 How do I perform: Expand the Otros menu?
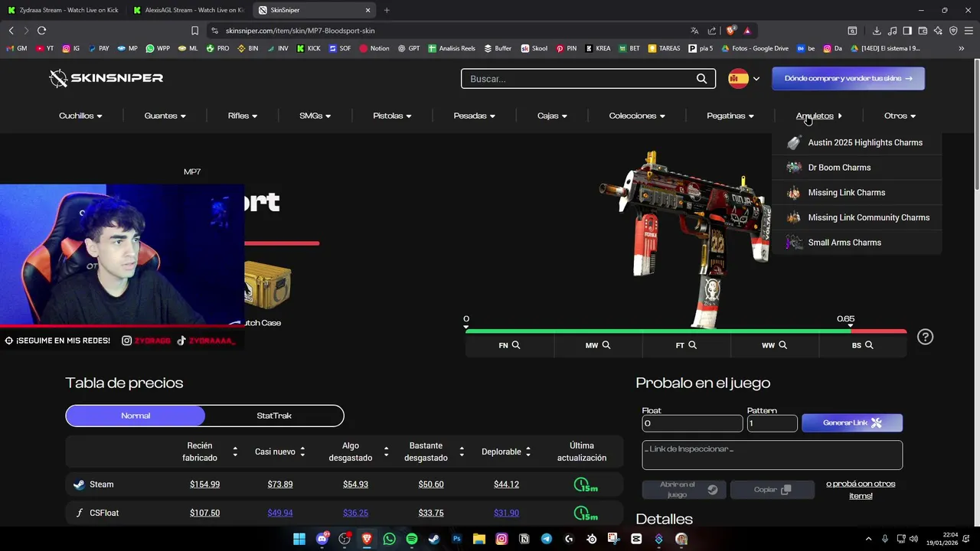[x=900, y=116]
